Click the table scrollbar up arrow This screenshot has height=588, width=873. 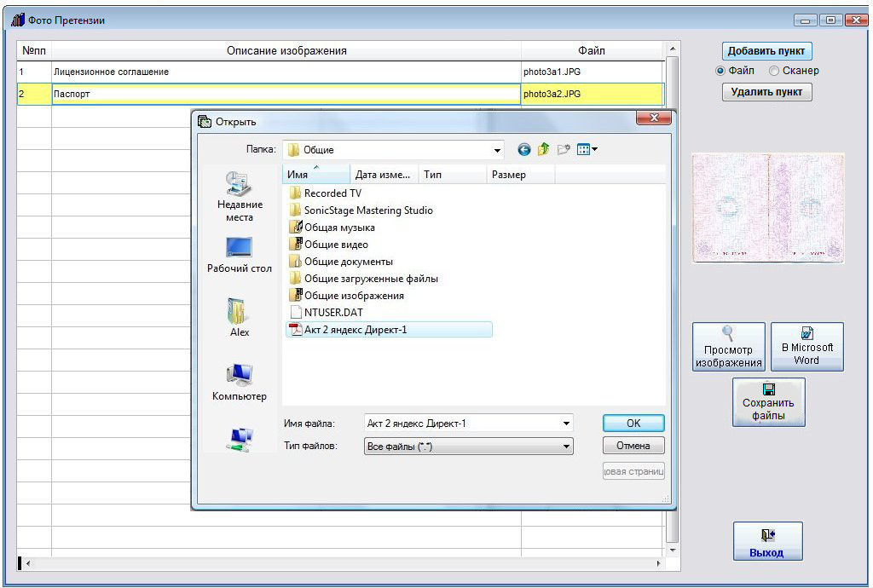(x=673, y=49)
